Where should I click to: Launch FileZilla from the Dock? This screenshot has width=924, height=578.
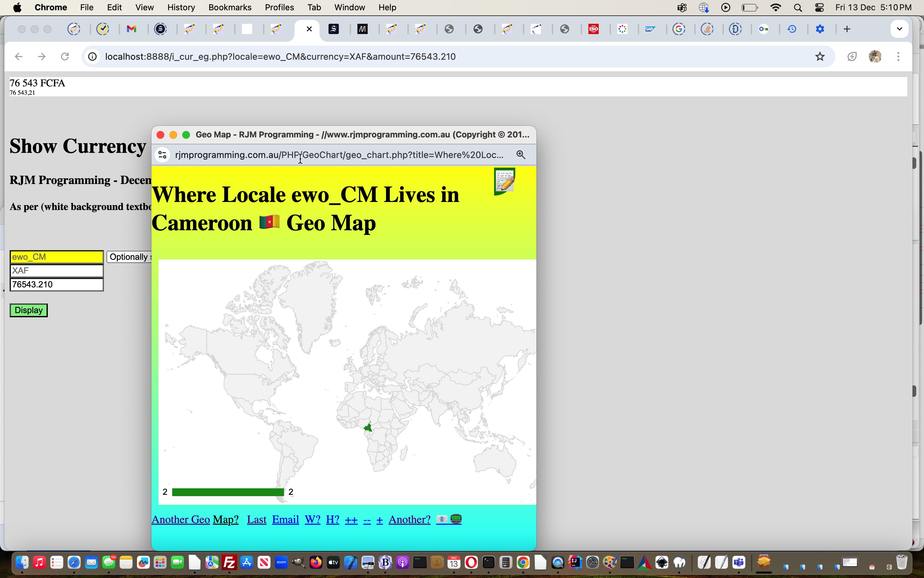(x=229, y=563)
